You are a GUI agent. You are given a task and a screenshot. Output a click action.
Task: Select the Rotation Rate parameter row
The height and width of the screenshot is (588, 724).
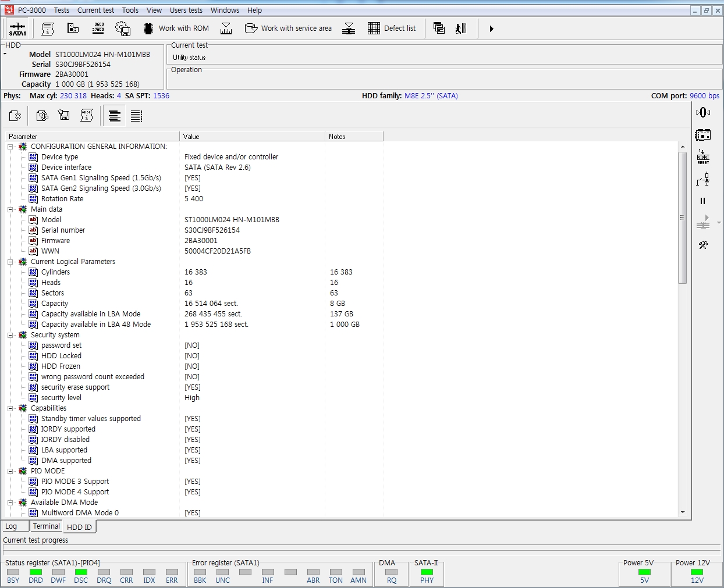(62, 199)
